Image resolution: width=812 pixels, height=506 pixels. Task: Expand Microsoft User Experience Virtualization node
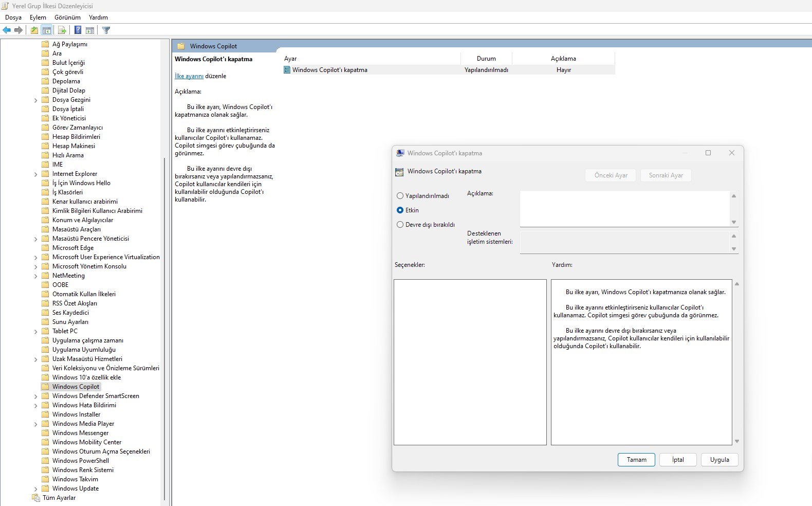(x=35, y=258)
